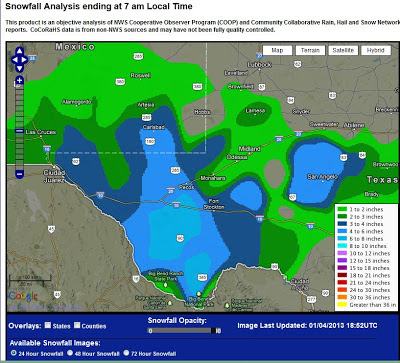Enable the States overlay checkbox
Screen dimensions: 400x363
pyautogui.click(x=48, y=325)
